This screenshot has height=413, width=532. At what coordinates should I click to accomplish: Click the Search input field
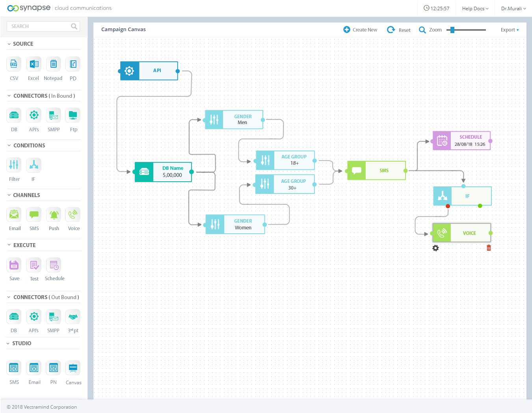click(x=39, y=26)
